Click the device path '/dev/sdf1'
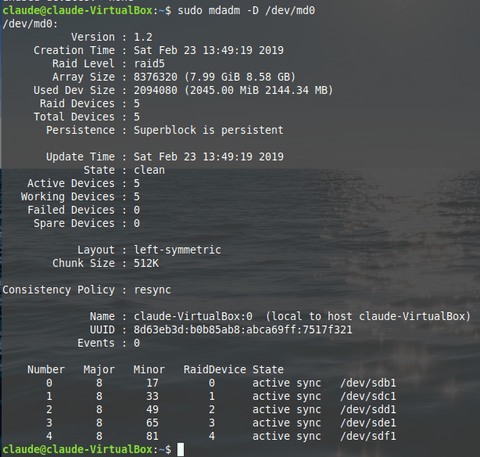Image resolution: width=480 pixels, height=457 pixels. click(x=368, y=436)
